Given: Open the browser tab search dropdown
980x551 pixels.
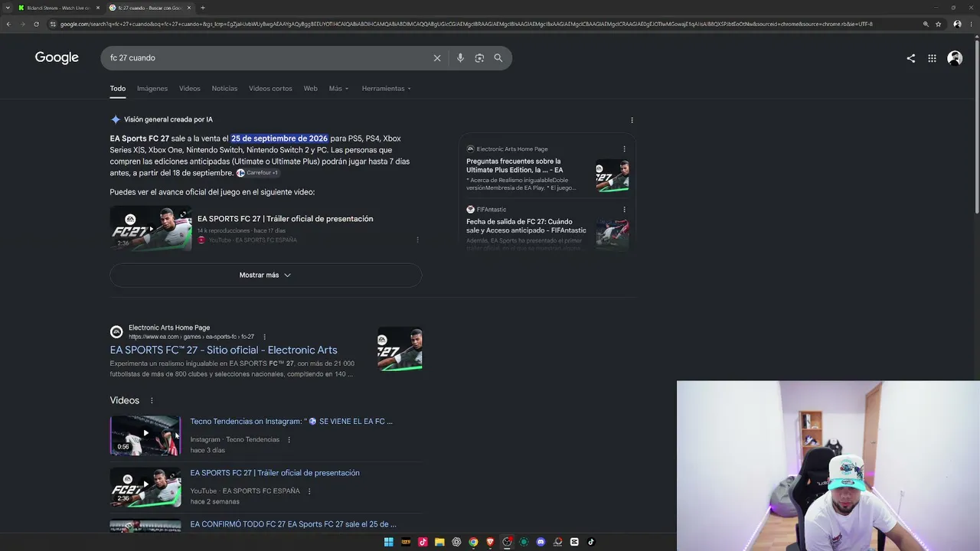Looking at the screenshot, I should point(8,8).
